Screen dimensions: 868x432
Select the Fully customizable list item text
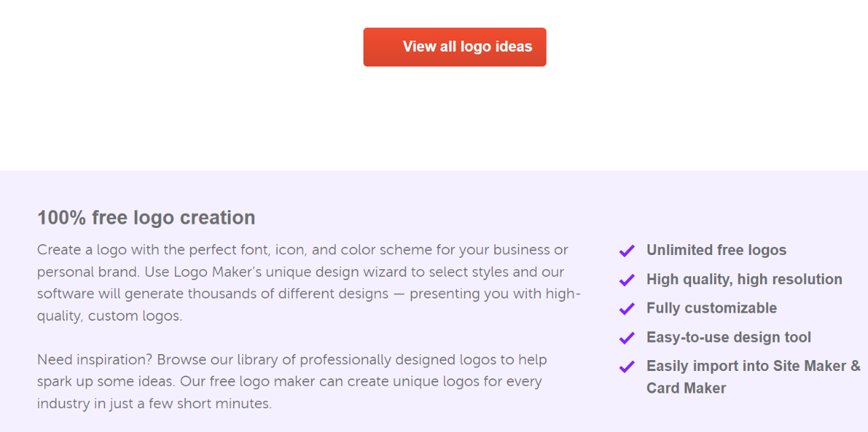pyautogui.click(x=711, y=308)
